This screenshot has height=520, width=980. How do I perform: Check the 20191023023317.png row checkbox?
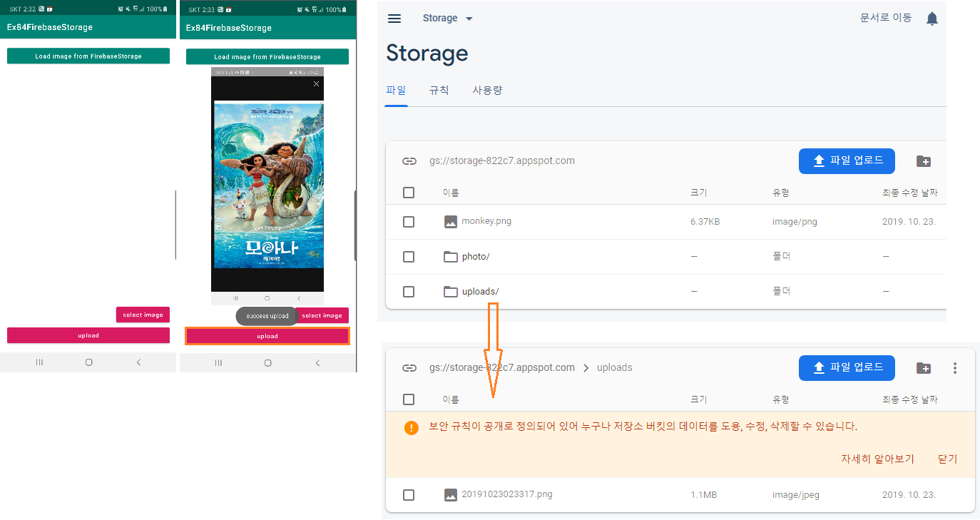click(x=409, y=495)
